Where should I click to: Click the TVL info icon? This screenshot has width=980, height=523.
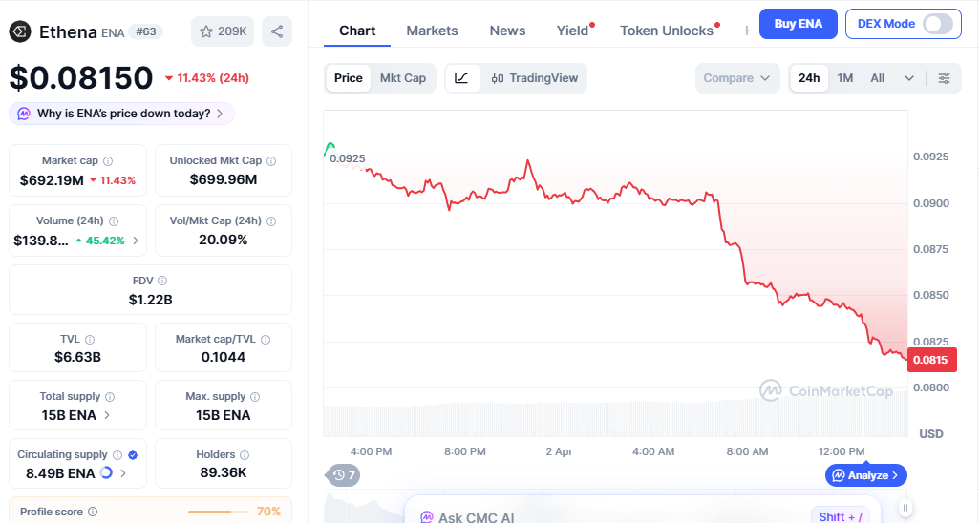(x=90, y=340)
